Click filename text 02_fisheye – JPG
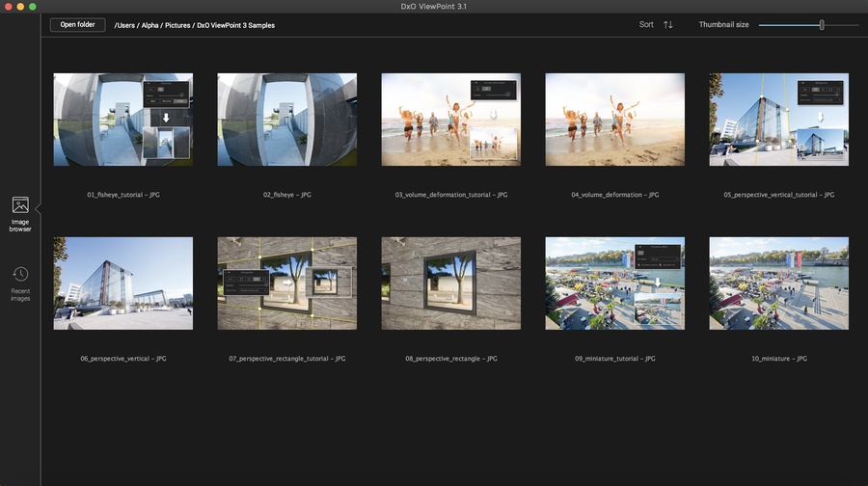 (287, 195)
